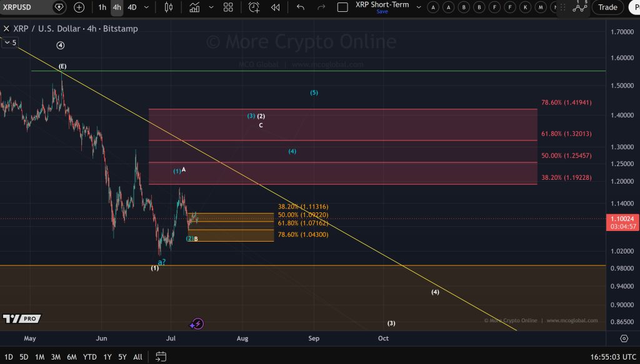This screenshot has height=364, width=640.
Task: Expand the layout management dropdown arrow
Action: pos(418,7)
